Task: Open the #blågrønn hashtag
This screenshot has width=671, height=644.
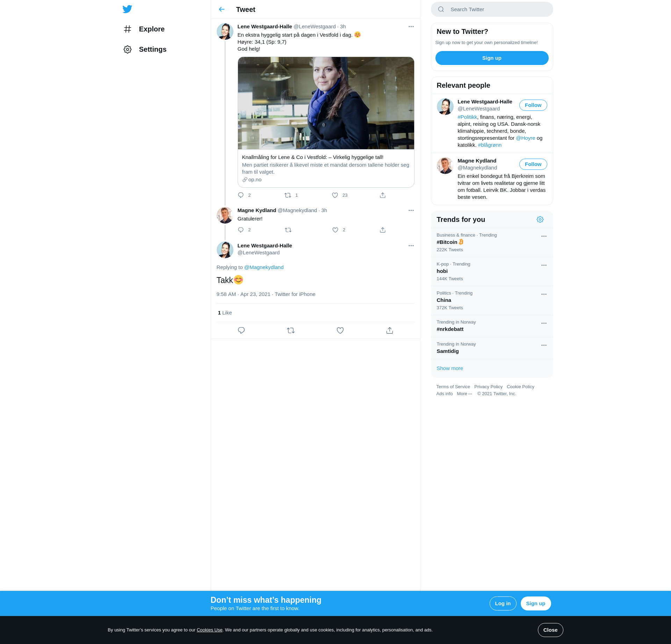Action: pos(490,145)
